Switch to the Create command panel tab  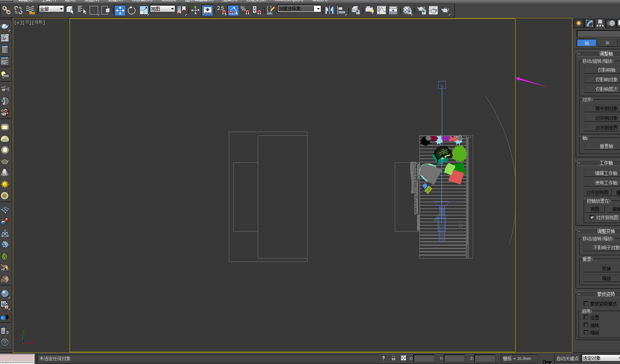(x=579, y=23)
